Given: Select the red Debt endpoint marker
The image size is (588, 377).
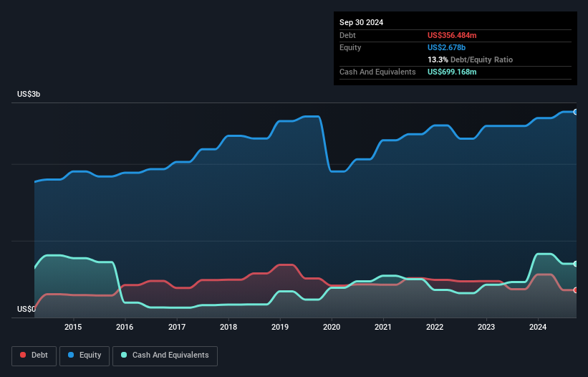Looking at the screenshot, I should click(576, 290).
